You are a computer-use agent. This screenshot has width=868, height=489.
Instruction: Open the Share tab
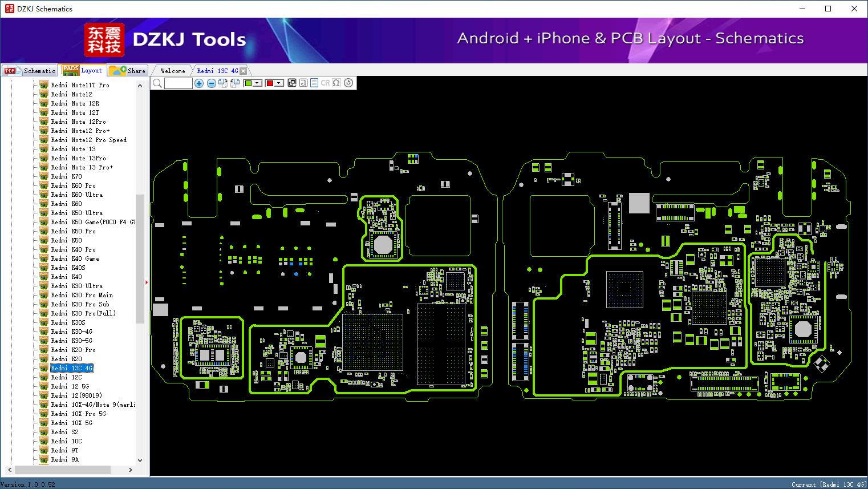click(x=128, y=70)
